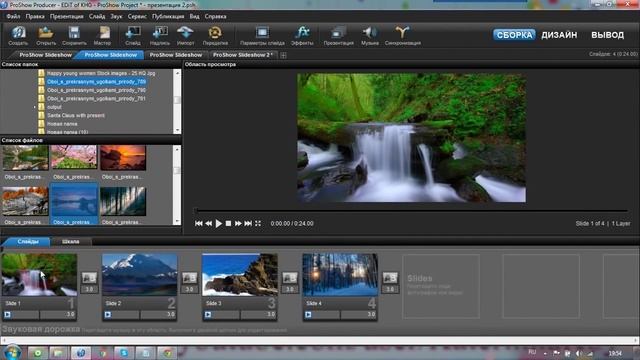Image resolution: width=640 pixels, height=360 pixels.
Task: Open the Публикация menu
Action: point(168,17)
